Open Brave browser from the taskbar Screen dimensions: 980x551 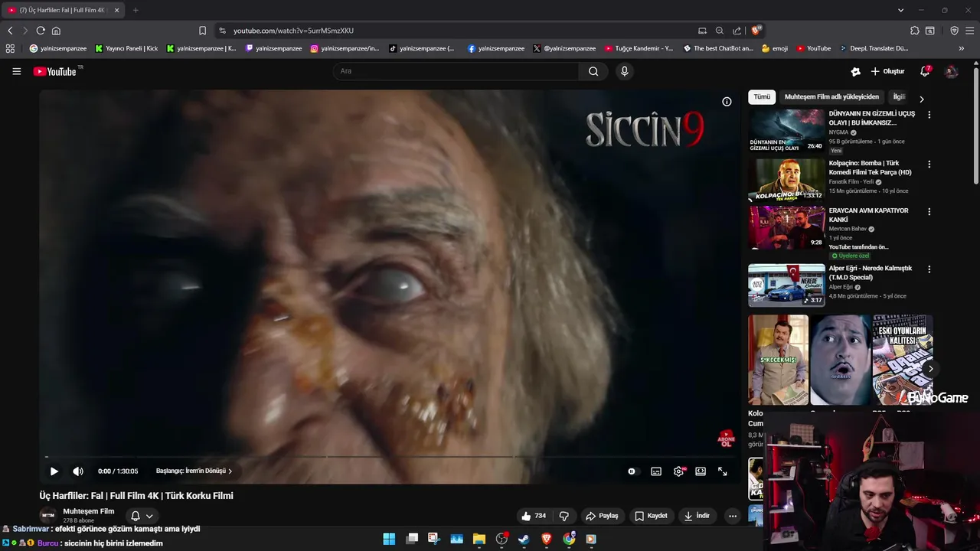click(547, 539)
